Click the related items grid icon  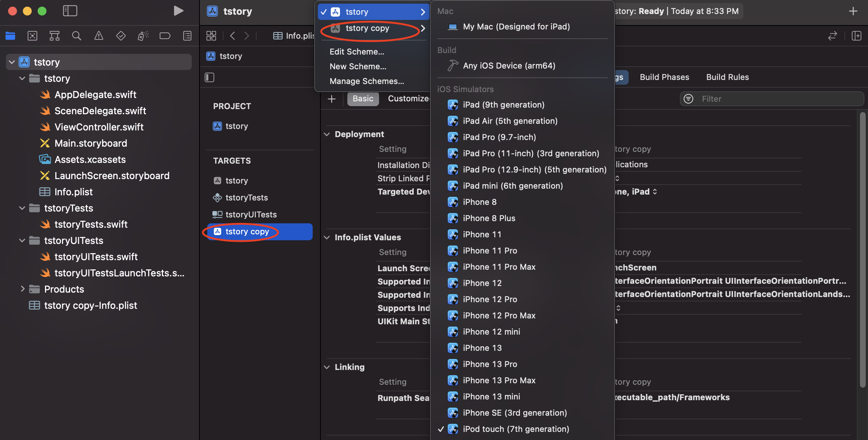(x=211, y=36)
